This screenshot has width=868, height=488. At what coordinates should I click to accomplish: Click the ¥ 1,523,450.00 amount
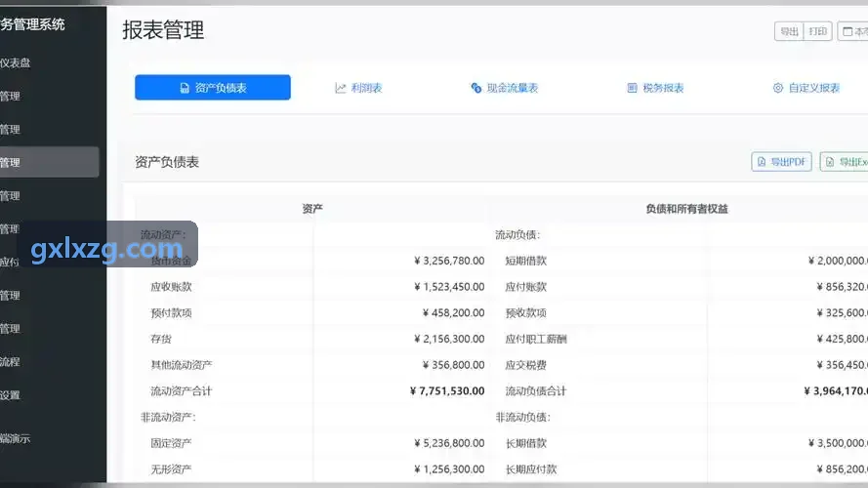coord(449,287)
